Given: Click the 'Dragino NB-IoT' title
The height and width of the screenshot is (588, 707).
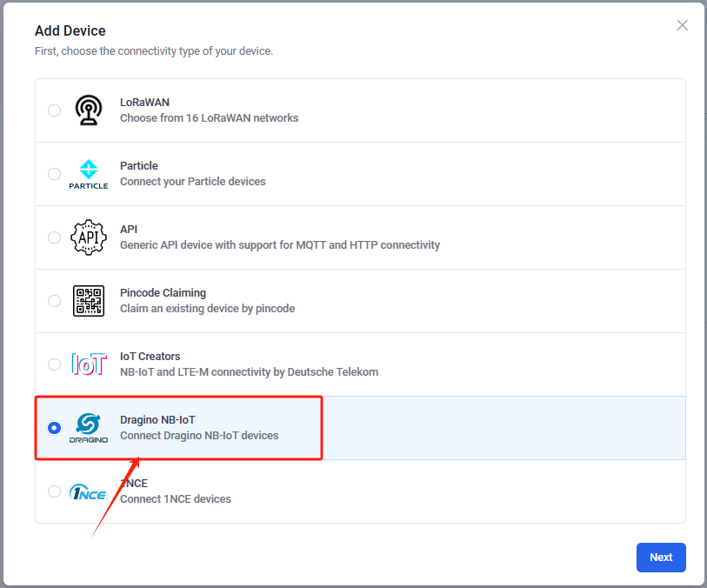Looking at the screenshot, I should coord(157,420).
